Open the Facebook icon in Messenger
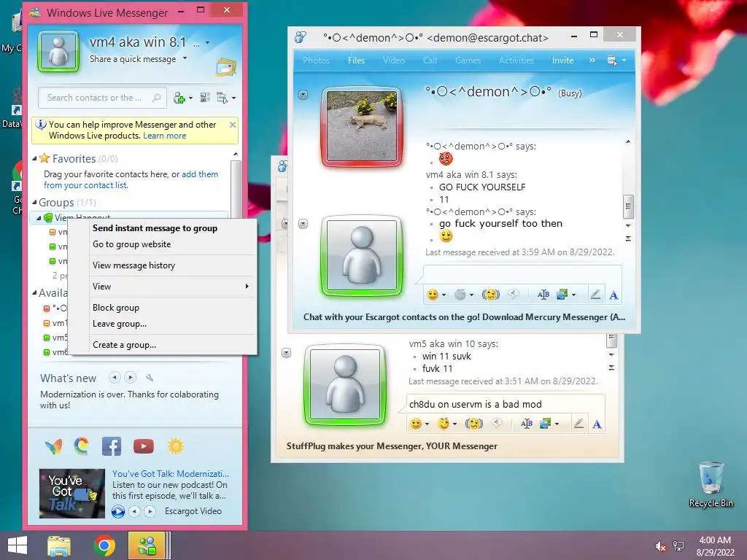 tap(112, 446)
